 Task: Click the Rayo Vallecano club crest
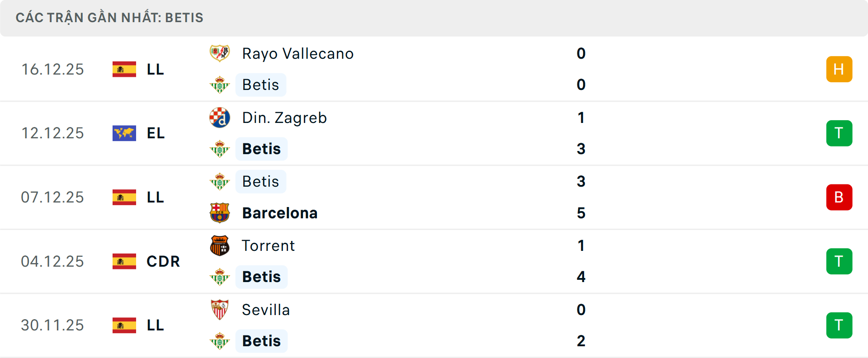coord(220,53)
